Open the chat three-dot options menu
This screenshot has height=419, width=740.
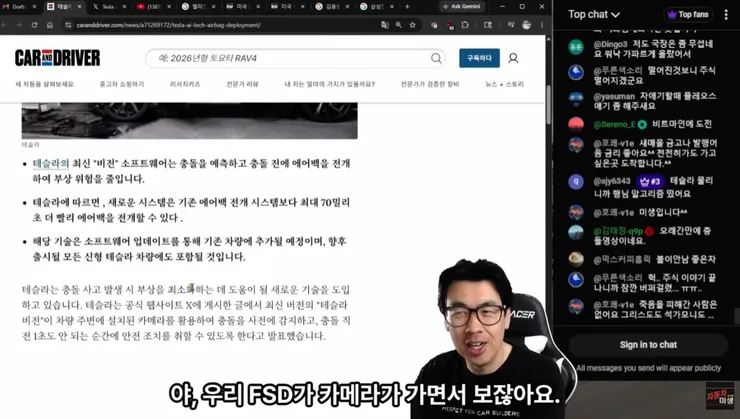(726, 15)
